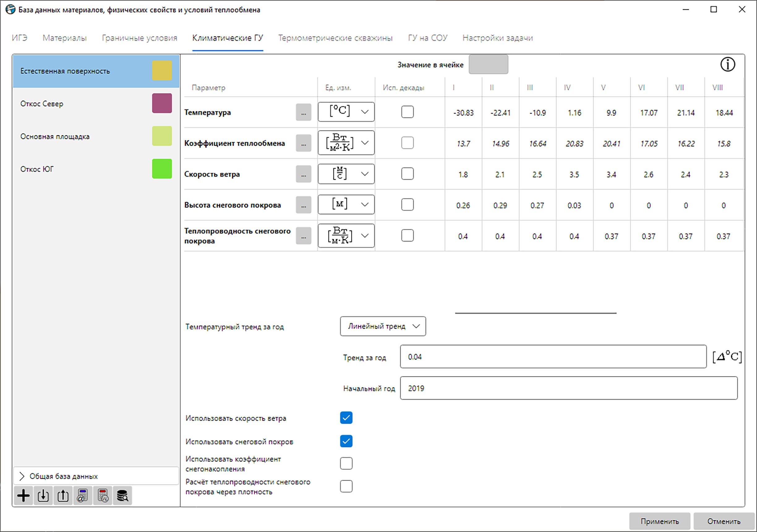
Task: Open the info icon at top right
Action: (x=727, y=64)
